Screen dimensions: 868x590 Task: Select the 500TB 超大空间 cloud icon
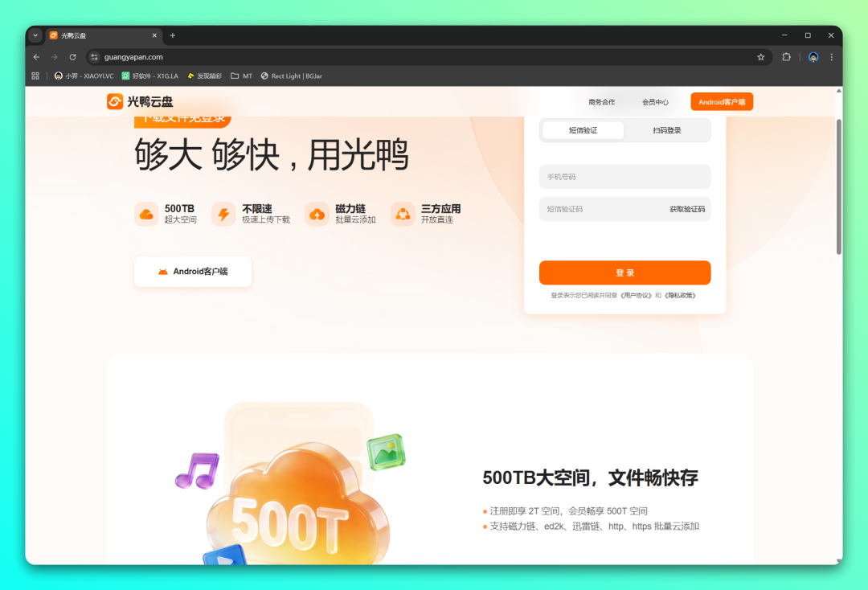tap(145, 214)
